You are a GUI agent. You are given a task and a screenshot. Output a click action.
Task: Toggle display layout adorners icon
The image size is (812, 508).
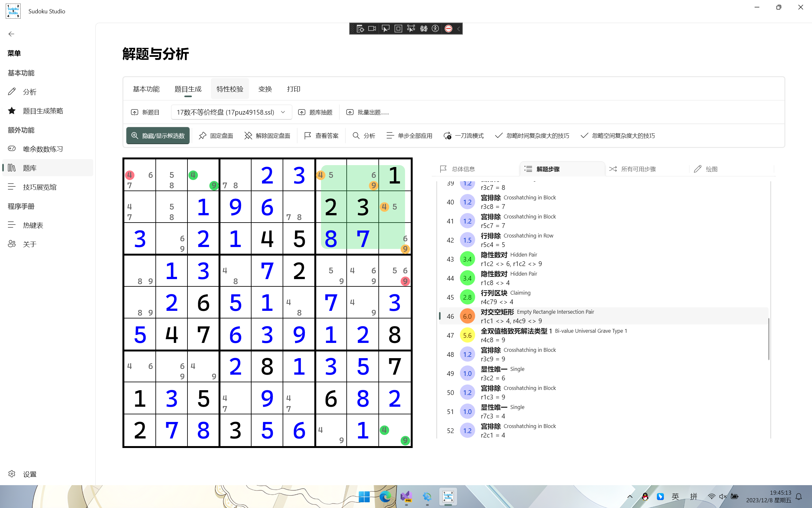[398, 29]
